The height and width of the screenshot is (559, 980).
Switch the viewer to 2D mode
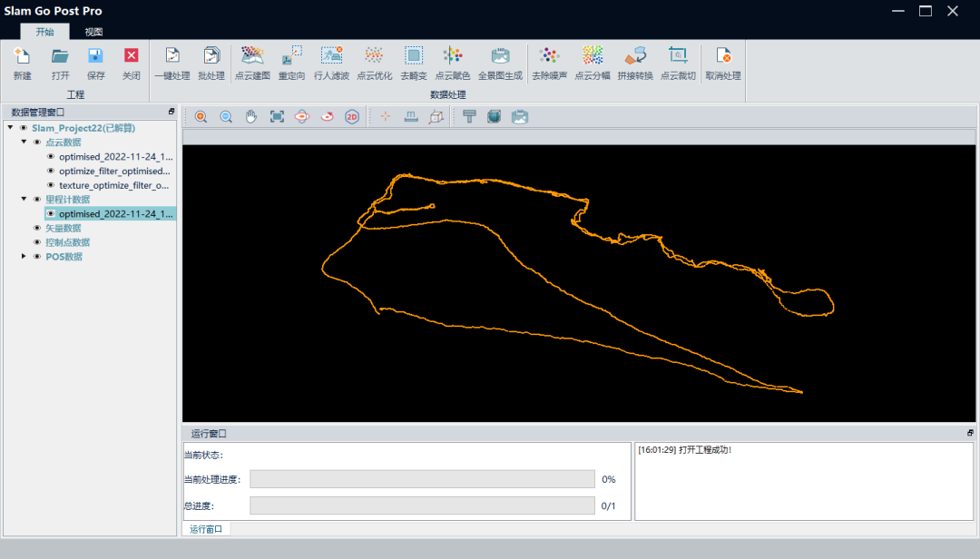pos(352,117)
